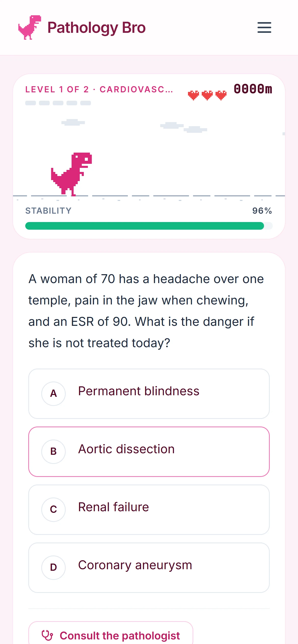
Task: Choose answer Permanent blindness
Action: (149, 393)
